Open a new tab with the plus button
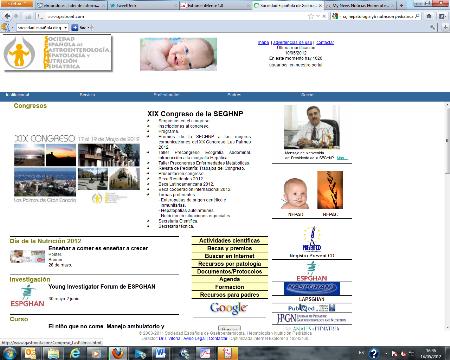 [401, 5]
